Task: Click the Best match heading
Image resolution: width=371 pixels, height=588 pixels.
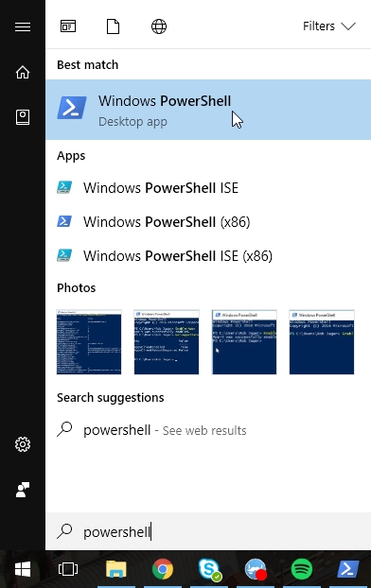Action: 87,64
